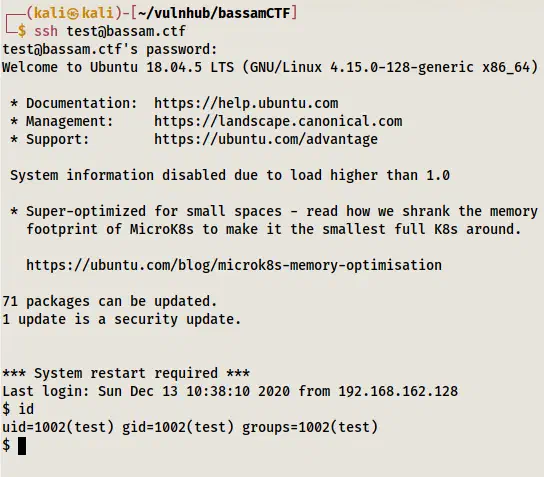The width and height of the screenshot is (544, 477).
Task: Click the kali skull icon in prompt
Action: 73,14
